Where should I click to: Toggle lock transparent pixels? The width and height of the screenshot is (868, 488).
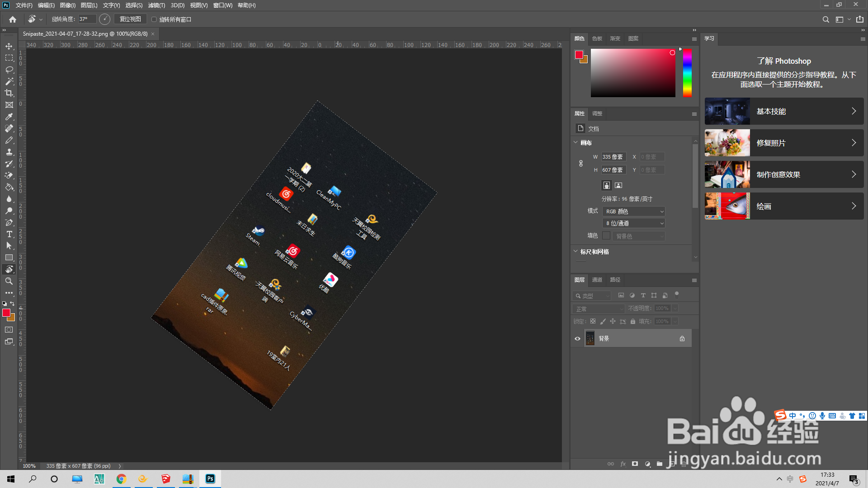(593, 321)
